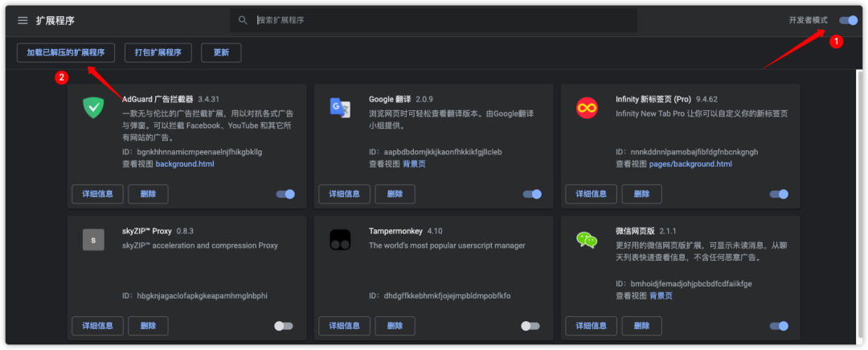Open 详细信息 for Tampermonkey
868x350 pixels.
pos(344,326)
